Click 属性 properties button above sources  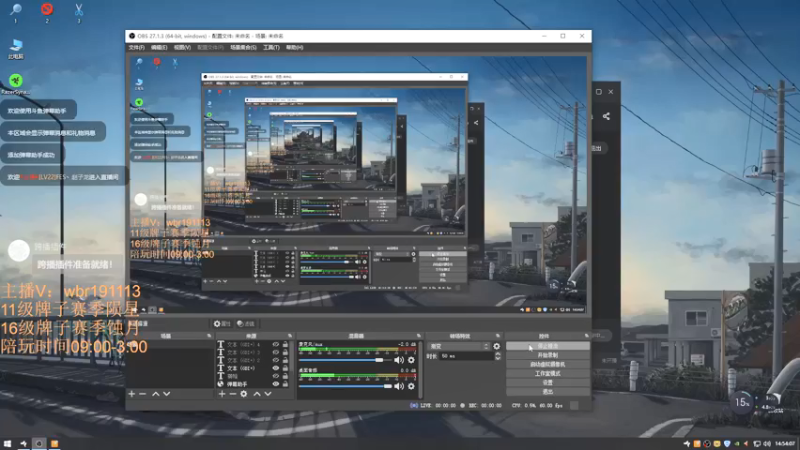222,323
